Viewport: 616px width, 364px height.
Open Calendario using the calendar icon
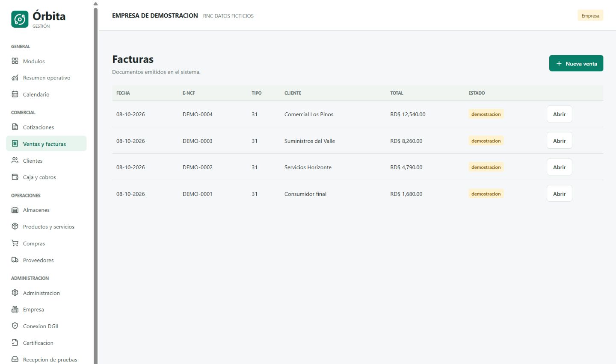(15, 94)
